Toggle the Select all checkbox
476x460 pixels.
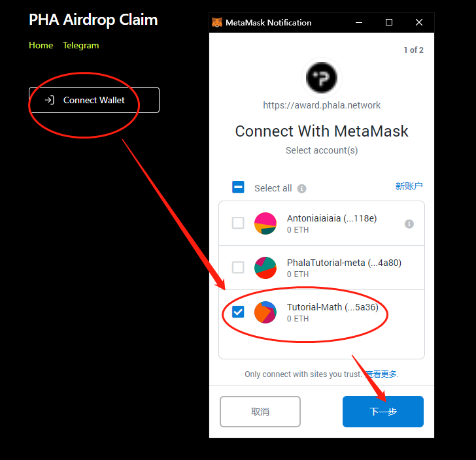(238, 188)
